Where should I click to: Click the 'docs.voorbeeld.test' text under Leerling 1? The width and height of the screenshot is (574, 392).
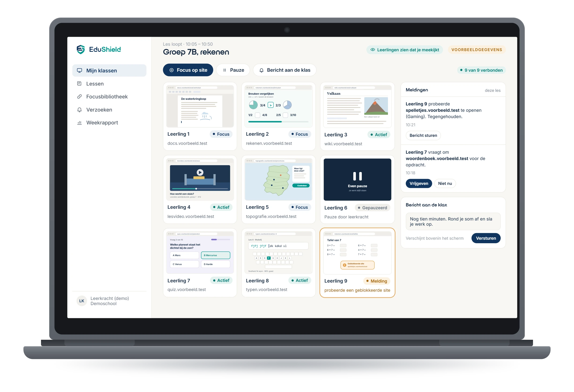point(187,143)
